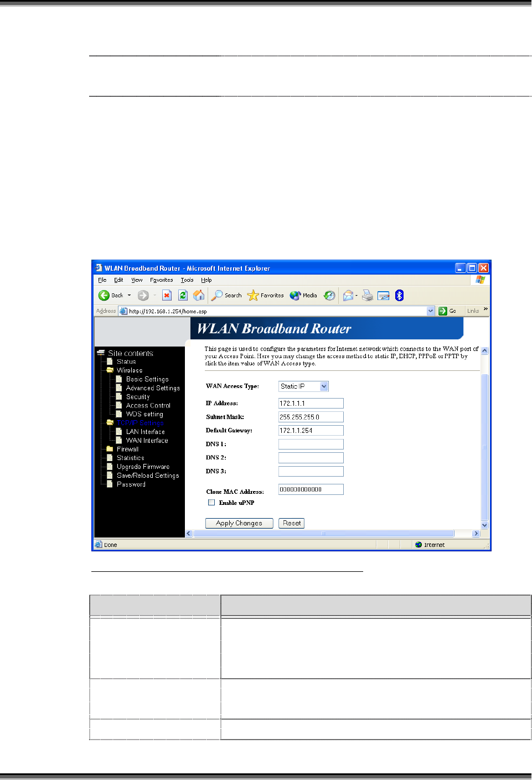Click the Internet zone globe in status bar
Screen dimensions: 532x780
pyautogui.click(x=419, y=545)
